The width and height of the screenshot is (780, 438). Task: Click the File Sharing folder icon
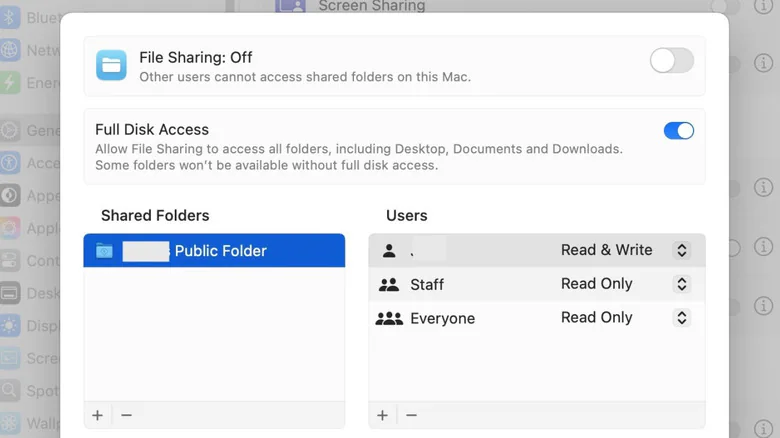point(111,65)
